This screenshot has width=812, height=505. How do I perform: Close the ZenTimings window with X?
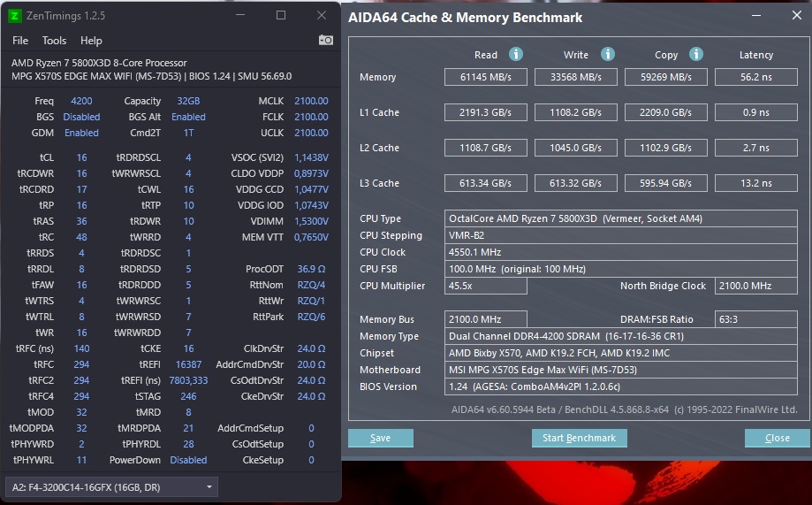point(322,15)
